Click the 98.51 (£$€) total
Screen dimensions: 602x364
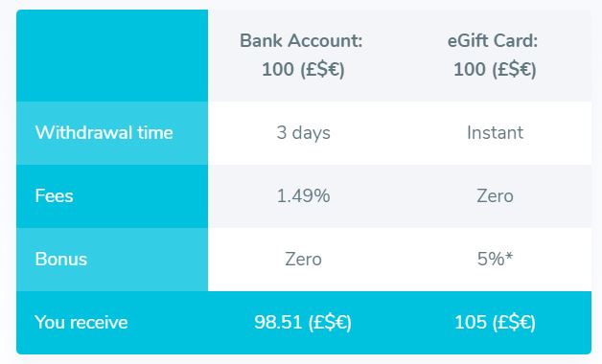click(x=303, y=323)
